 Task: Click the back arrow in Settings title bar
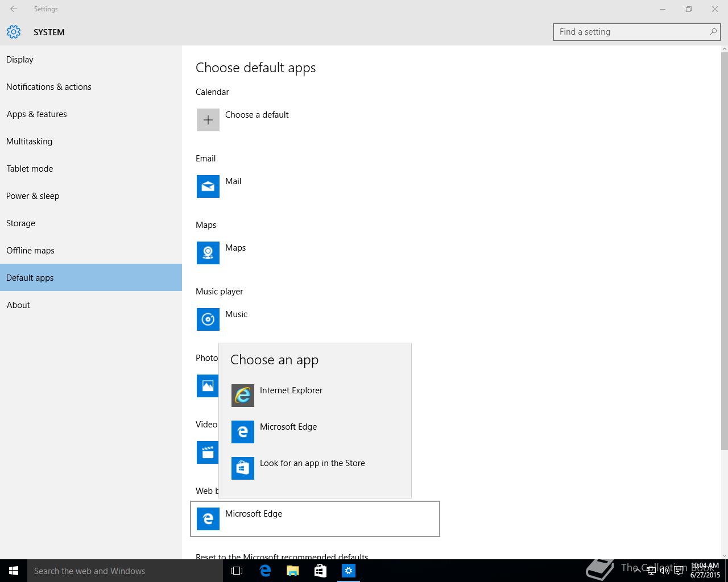point(14,9)
